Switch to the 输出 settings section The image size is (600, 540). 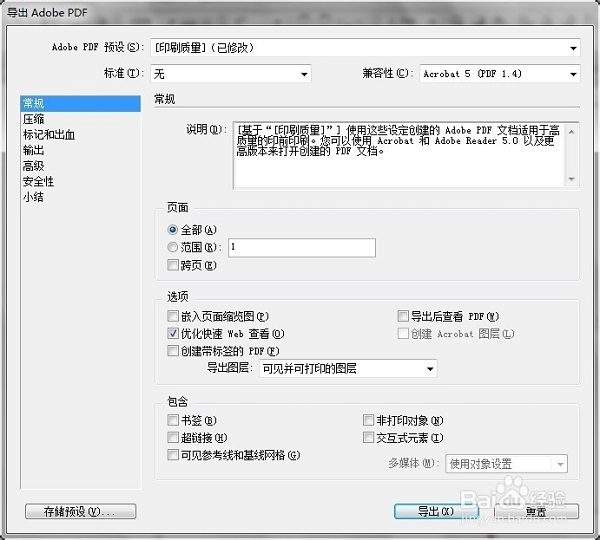coord(34,150)
